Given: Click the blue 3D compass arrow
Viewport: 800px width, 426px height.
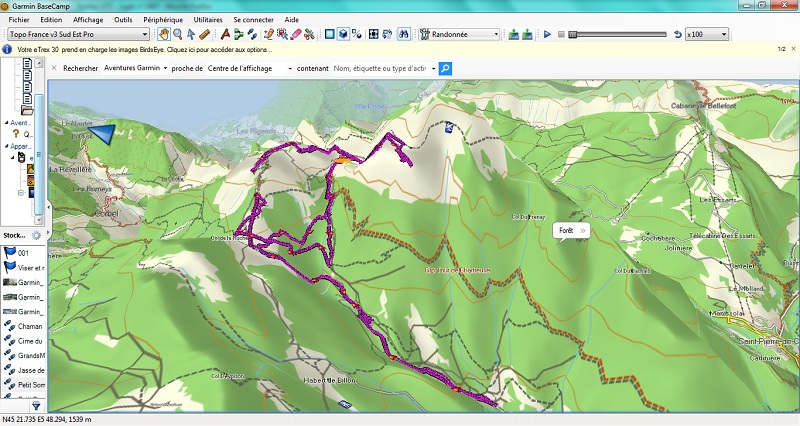Looking at the screenshot, I should coord(102,134).
